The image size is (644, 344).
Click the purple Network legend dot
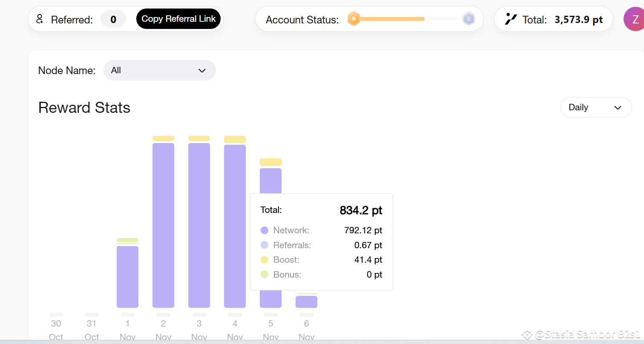point(264,230)
